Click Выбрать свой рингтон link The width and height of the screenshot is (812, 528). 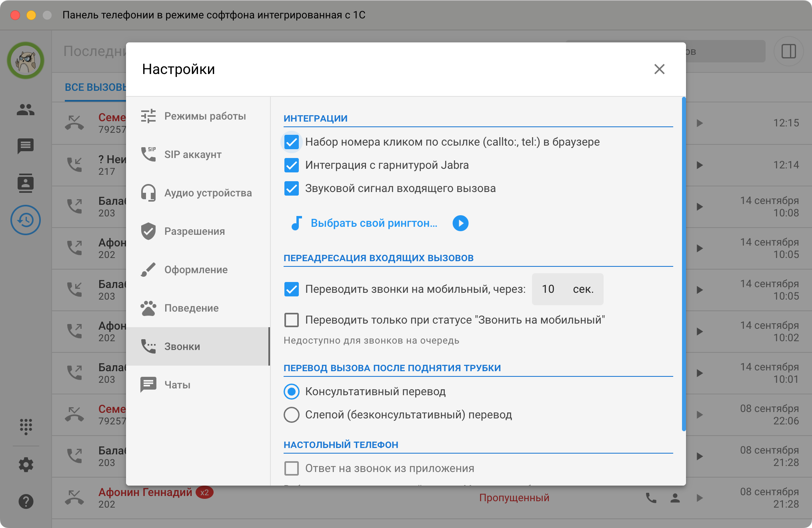click(x=374, y=223)
